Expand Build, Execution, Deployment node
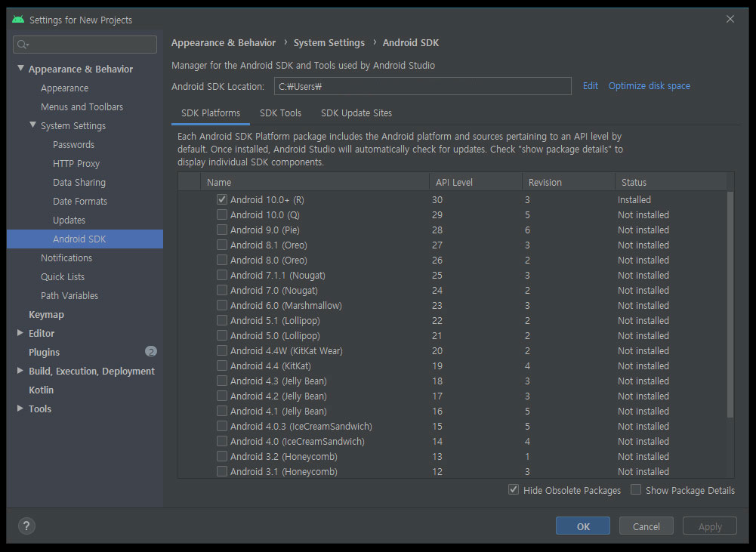 (x=20, y=370)
